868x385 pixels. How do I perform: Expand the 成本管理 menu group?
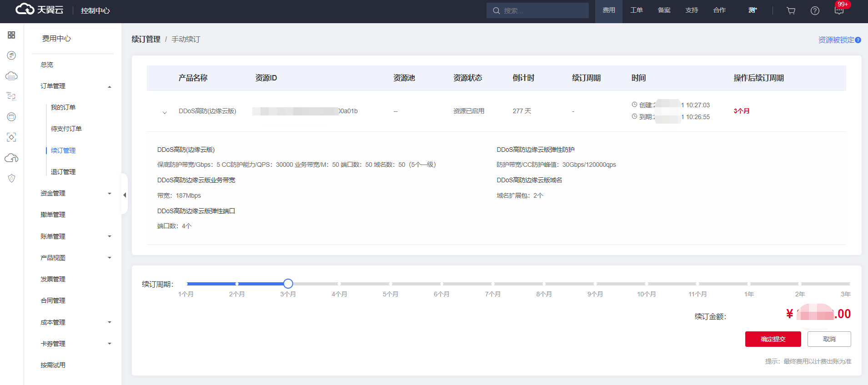point(110,322)
